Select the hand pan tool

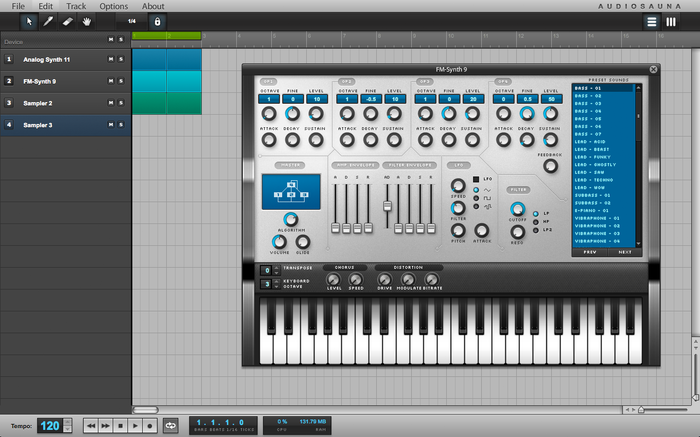(87, 20)
